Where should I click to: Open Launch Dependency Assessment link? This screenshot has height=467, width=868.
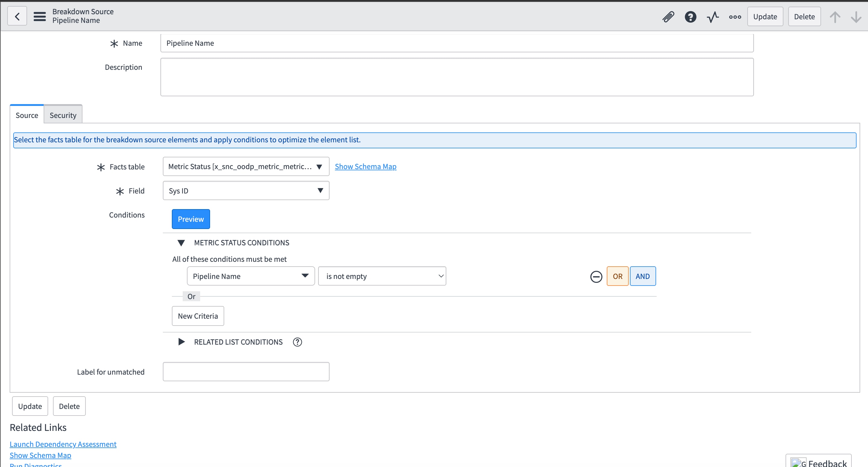tap(63, 444)
